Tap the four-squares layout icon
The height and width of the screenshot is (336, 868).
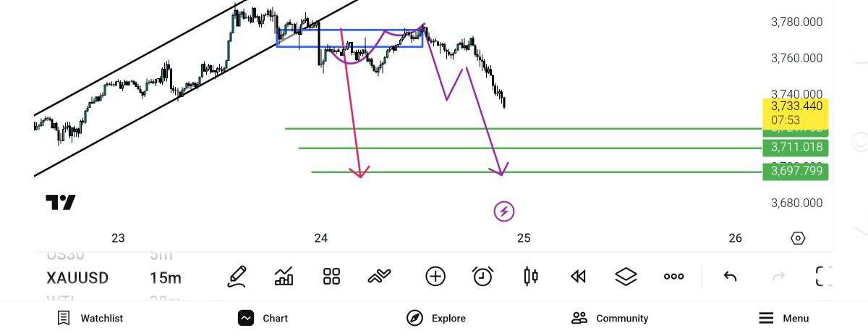click(x=331, y=277)
